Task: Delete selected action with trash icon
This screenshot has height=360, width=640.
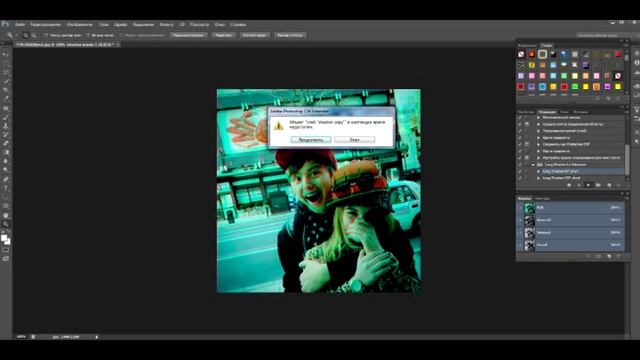Action: point(619,185)
